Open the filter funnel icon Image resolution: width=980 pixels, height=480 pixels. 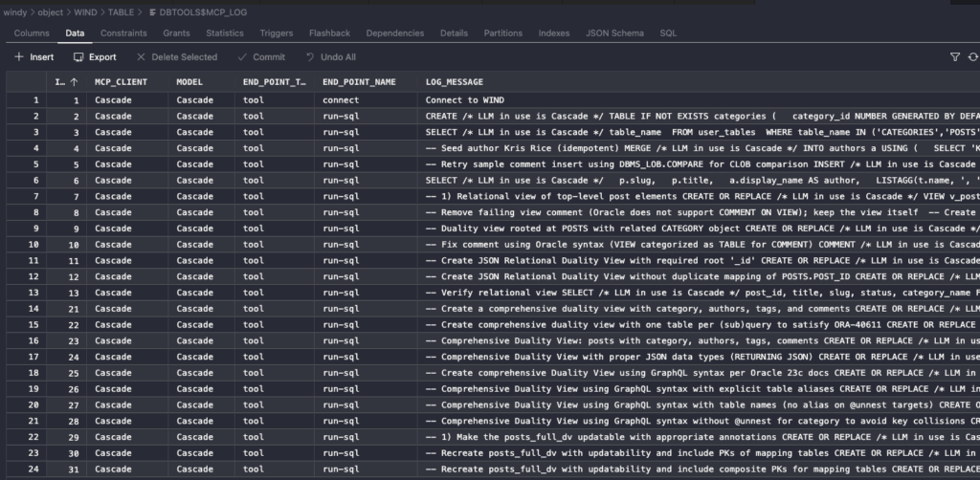tap(954, 57)
